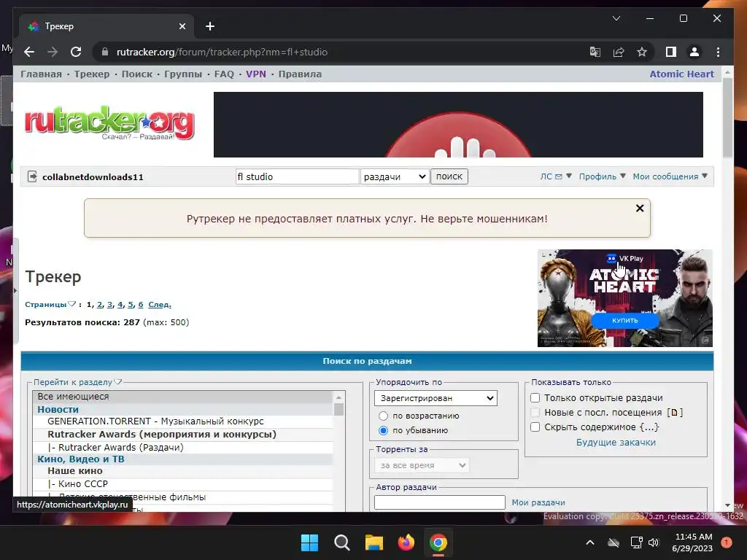Dismiss the Рутрекер warning notice with X

pyautogui.click(x=640, y=208)
